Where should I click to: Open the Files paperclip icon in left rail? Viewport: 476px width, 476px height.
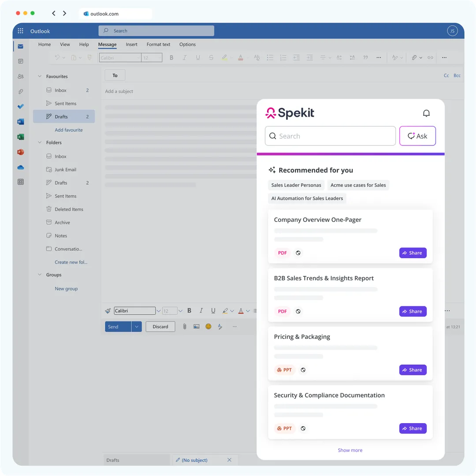[20, 92]
